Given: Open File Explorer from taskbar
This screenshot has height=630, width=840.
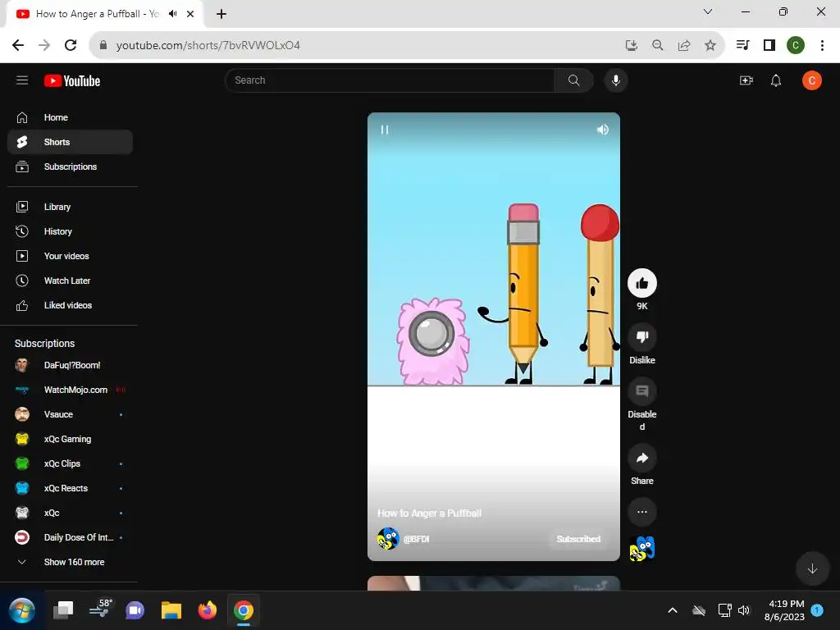Looking at the screenshot, I should [x=171, y=610].
